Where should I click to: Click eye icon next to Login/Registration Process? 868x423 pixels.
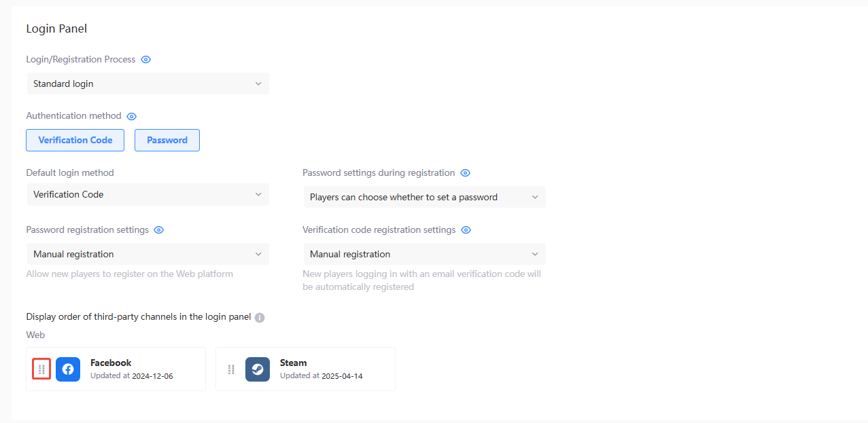(145, 60)
